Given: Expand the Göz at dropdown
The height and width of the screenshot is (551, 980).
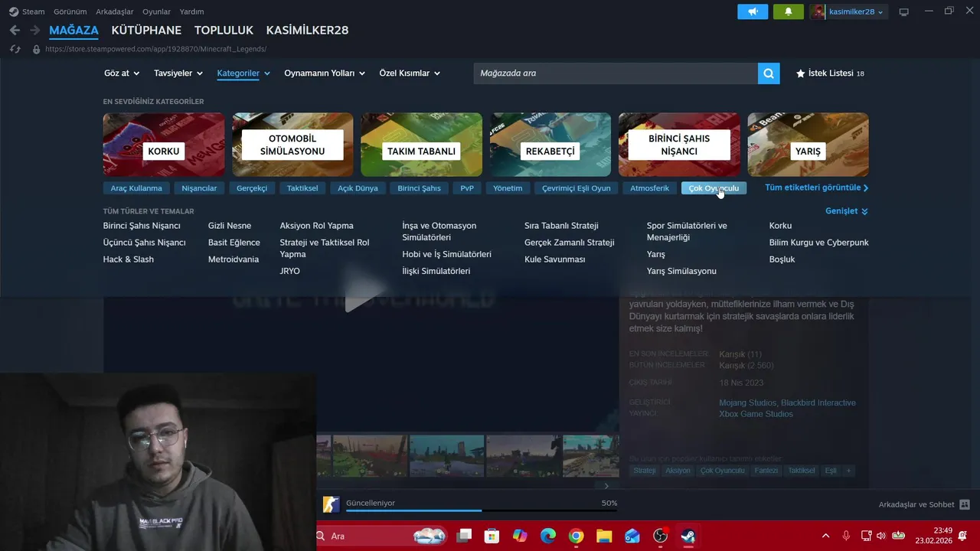Looking at the screenshot, I should [x=122, y=73].
